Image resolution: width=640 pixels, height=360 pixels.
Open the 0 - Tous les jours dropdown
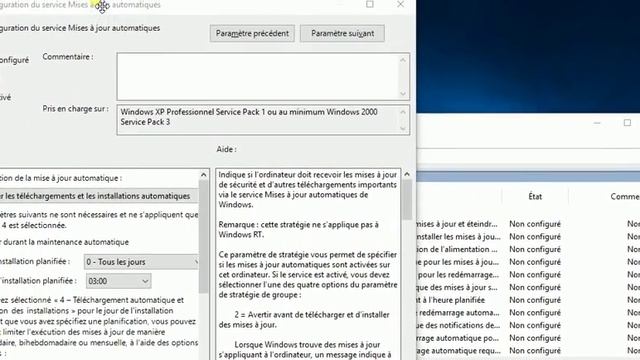141,262
